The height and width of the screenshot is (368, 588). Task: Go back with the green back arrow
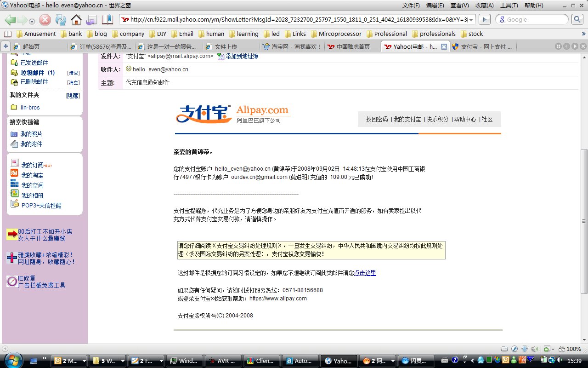point(11,20)
